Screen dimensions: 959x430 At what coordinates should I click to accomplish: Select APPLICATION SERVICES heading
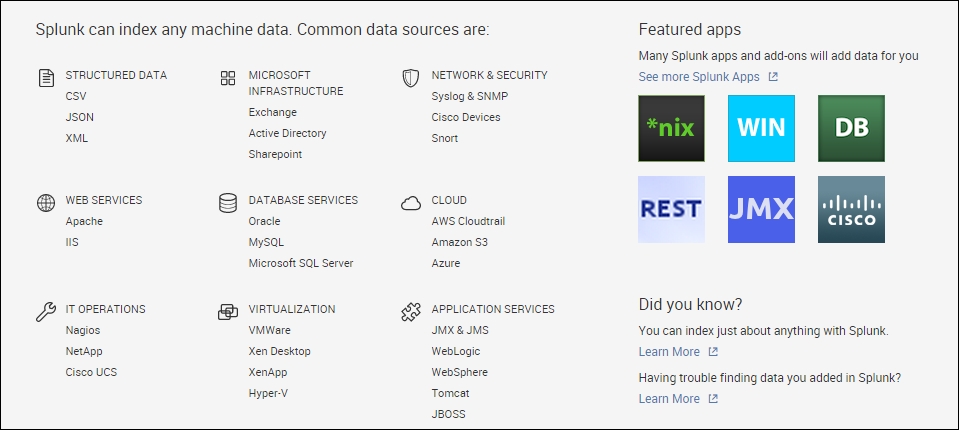click(x=493, y=309)
